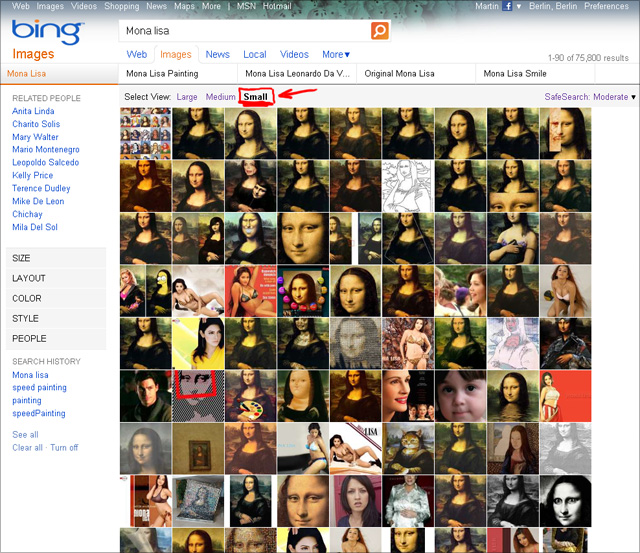Expand the PEOPLE filter
The width and height of the screenshot is (640, 553).
(x=56, y=338)
